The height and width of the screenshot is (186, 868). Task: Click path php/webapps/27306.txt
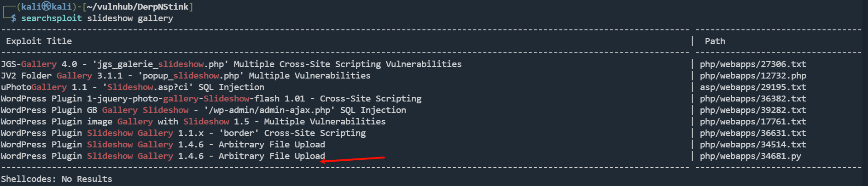pyautogui.click(x=753, y=64)
